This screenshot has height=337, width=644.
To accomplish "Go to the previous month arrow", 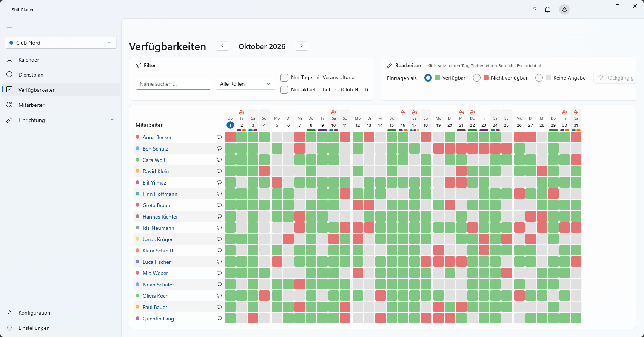I will 222,46.
